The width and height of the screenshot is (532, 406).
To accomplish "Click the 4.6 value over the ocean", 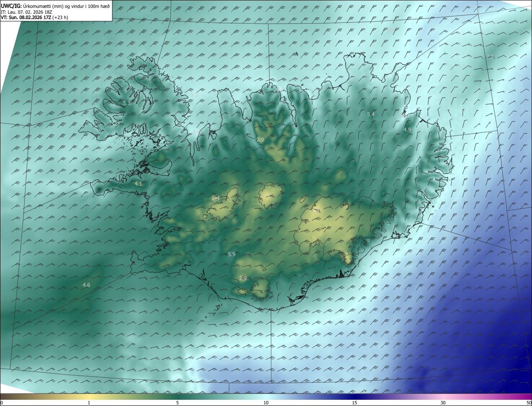I will point(86,285).
